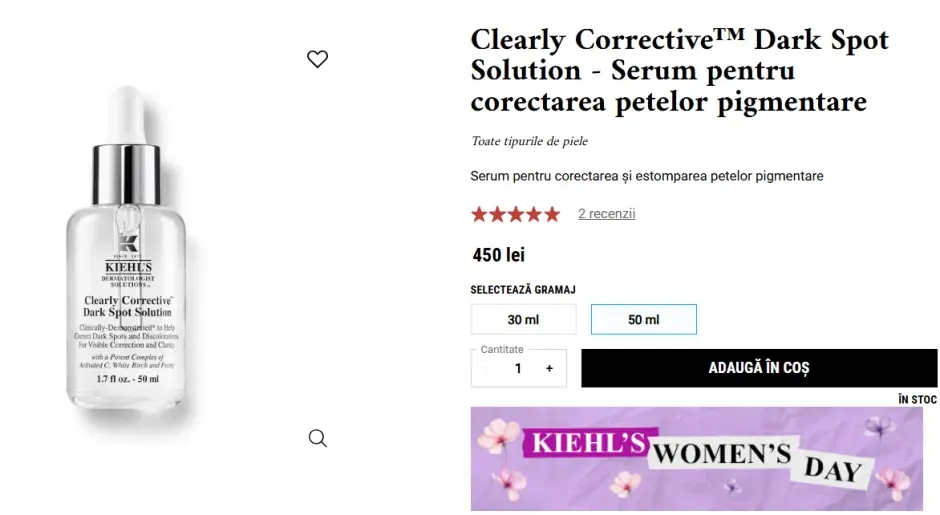Viewport: 940px width, 515px height.
Task: Add product to wishlist with heart icon
Action: pos(317,59)
